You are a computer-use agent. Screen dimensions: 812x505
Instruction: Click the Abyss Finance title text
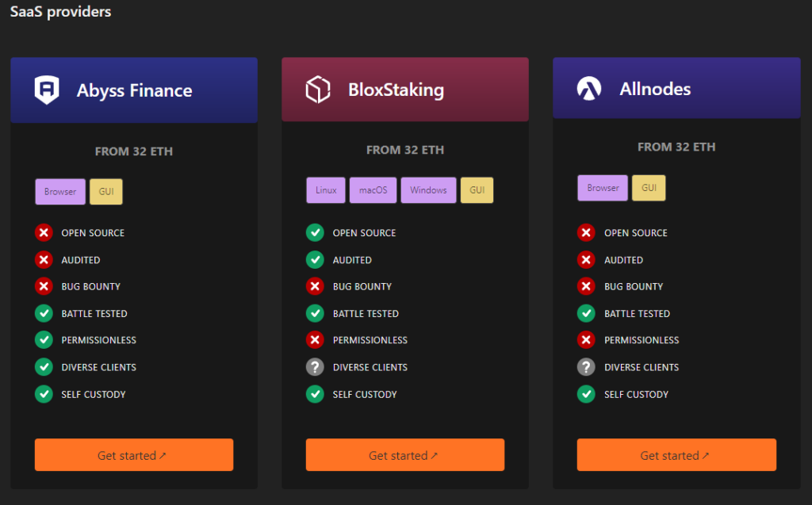(x=135, y=90)
